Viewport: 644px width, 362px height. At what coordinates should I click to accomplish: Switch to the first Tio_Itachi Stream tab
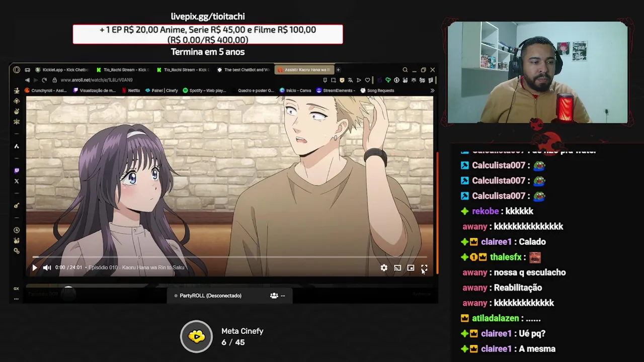pyautogui.click(x=123, y=70)
